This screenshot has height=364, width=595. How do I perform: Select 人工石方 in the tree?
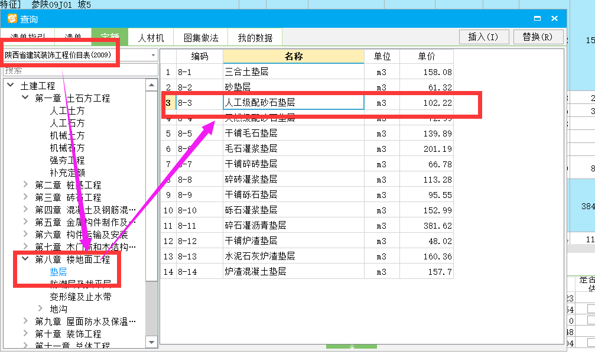[x=67, y=123]
